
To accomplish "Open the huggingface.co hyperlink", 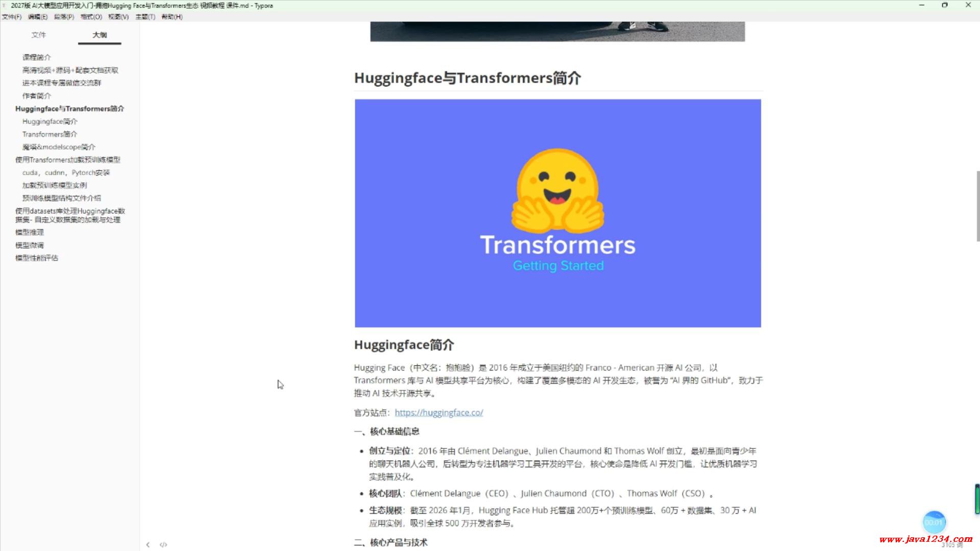I will (x=438, y=413).
